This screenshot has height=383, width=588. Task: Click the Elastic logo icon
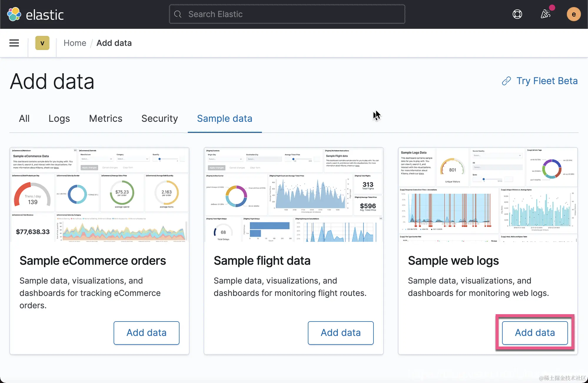pos(14,14)
